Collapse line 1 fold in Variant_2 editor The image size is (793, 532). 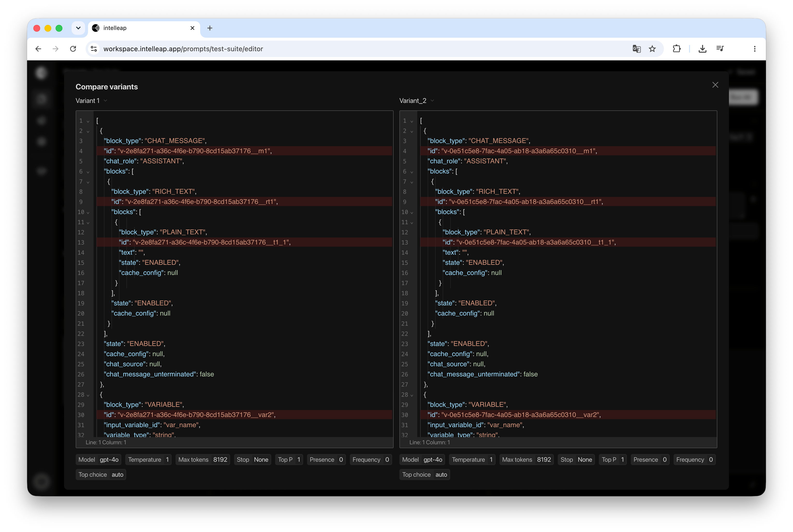(x=412, y=121)
